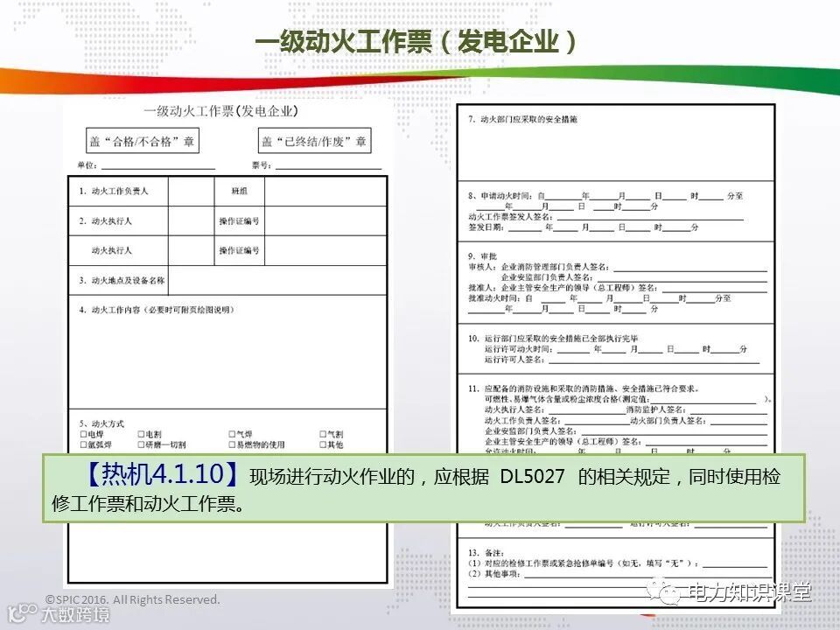Click the slide title 一级动火工作票（发电企业）
840x630 pixels.
tap(416, 41)
